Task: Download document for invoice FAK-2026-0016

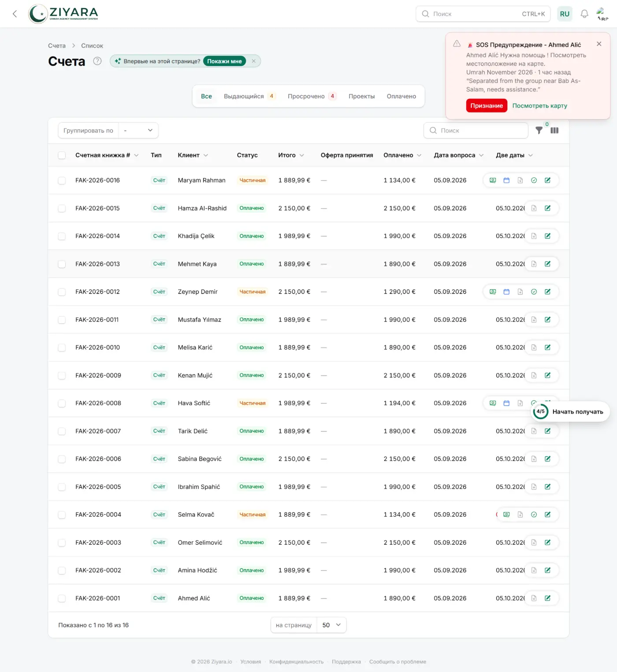Action: (x=520, y=180)
